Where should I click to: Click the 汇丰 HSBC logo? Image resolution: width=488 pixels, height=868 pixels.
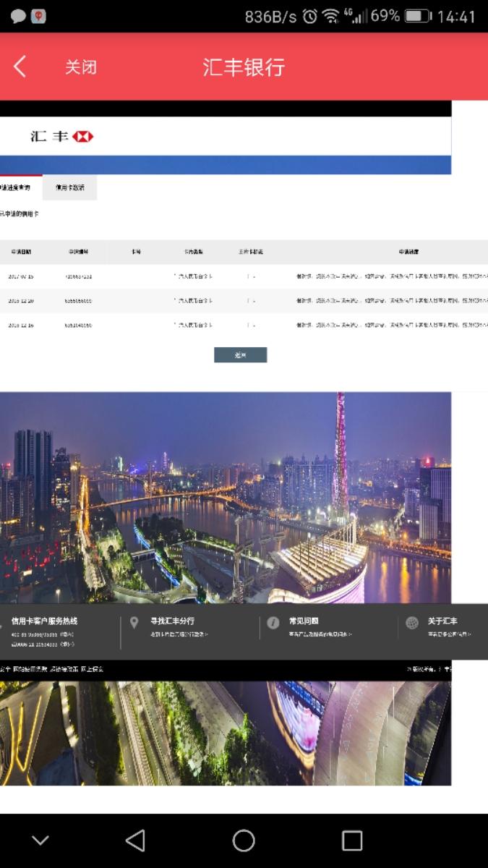pos(62,136)
